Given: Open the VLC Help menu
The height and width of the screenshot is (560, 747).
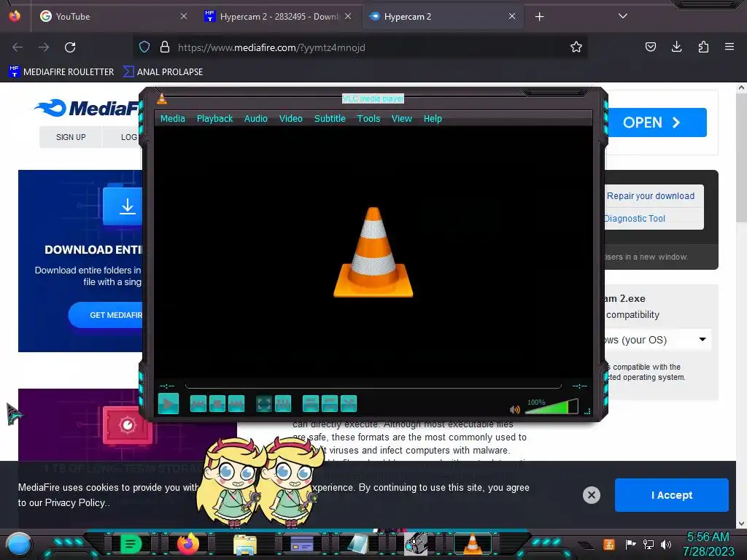Looking at the screenshot, I should 433,119.
